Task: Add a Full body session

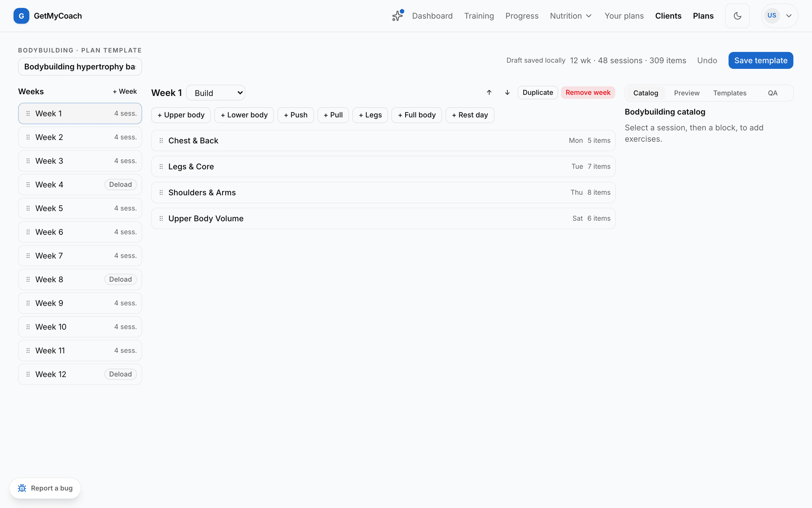Action: coord(417,115)
